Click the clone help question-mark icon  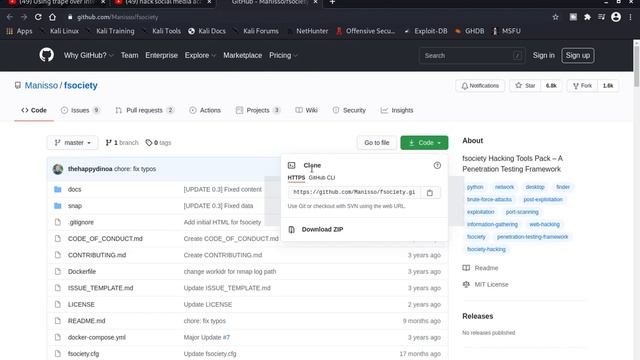(437, 165)
